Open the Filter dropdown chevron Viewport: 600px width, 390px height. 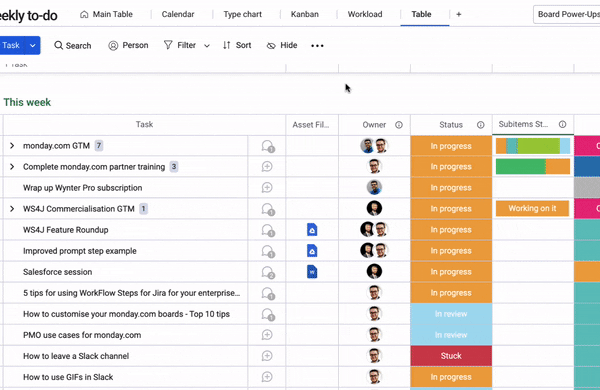[207, 46]
